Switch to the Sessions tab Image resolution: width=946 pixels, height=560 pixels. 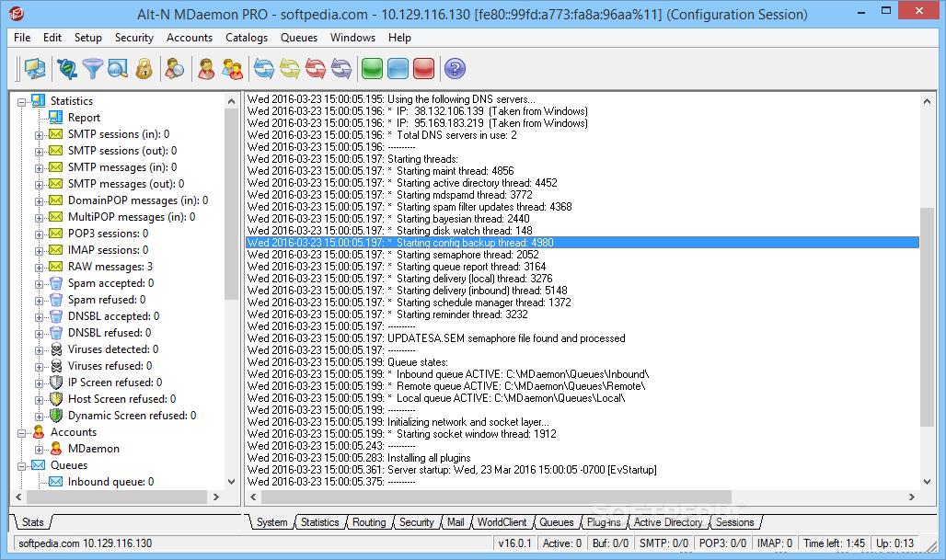(x=735, y=522)
